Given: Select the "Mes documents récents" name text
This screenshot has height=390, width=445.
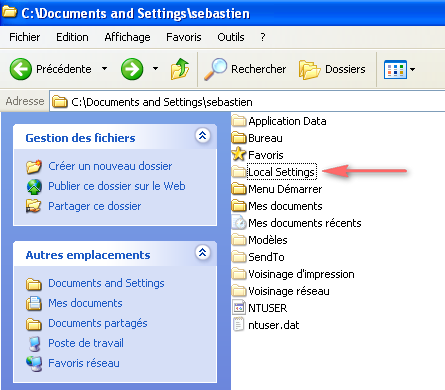Looking at the screenshot, I should pos(305,223).
